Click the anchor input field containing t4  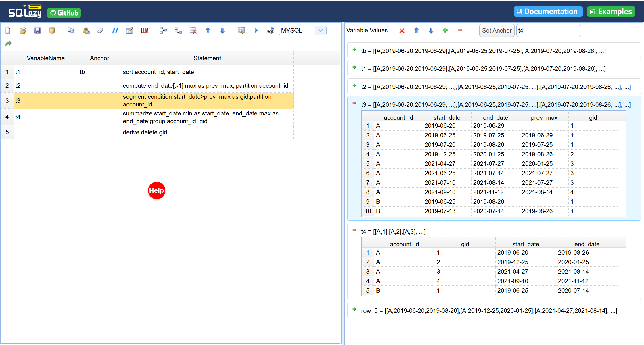click(548, 31)
